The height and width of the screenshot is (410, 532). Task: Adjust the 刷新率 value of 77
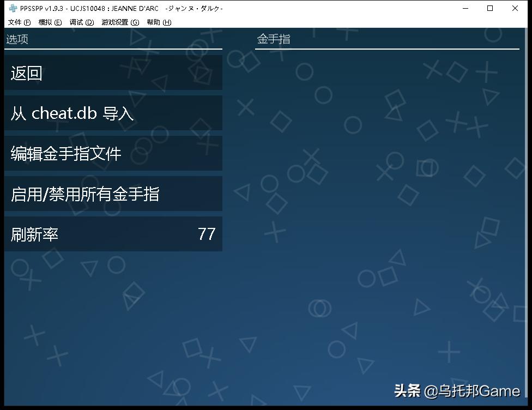tap(109, 234)
